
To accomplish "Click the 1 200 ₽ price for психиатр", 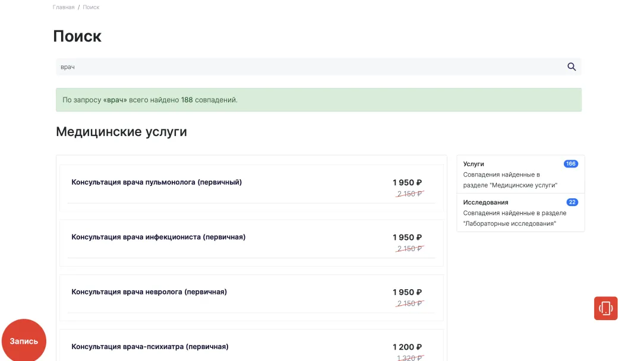I will (407, 347).
